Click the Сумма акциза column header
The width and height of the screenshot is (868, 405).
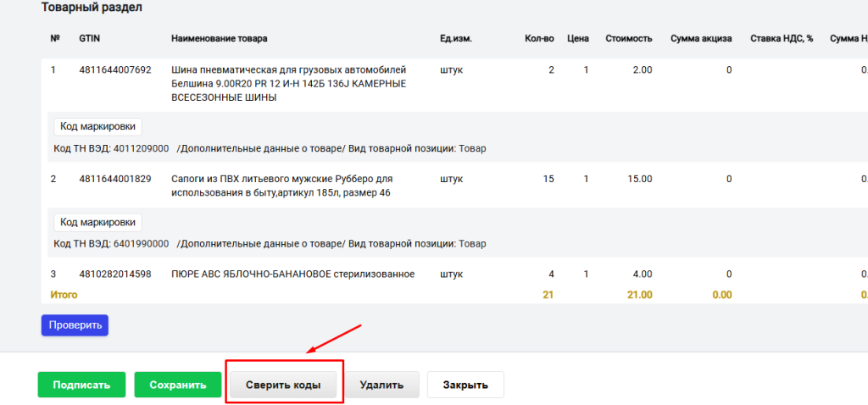pyautogui.click(x=701, y=39)
